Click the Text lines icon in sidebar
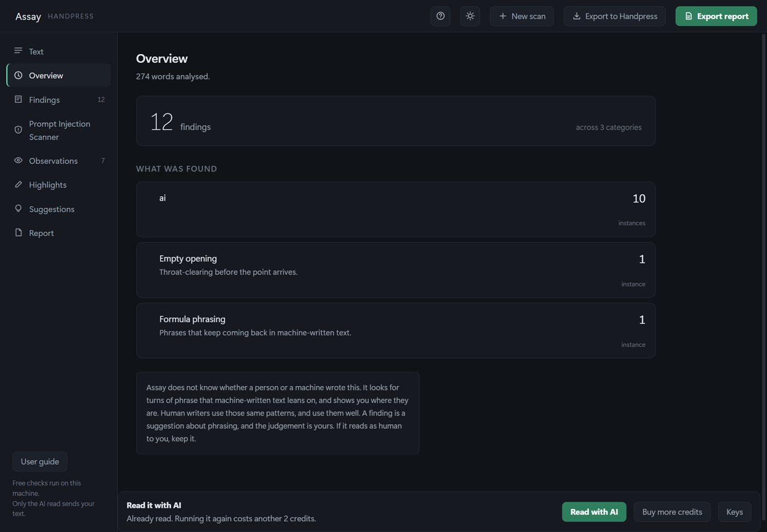Viewport: 767px width, 532px height. 18,51
